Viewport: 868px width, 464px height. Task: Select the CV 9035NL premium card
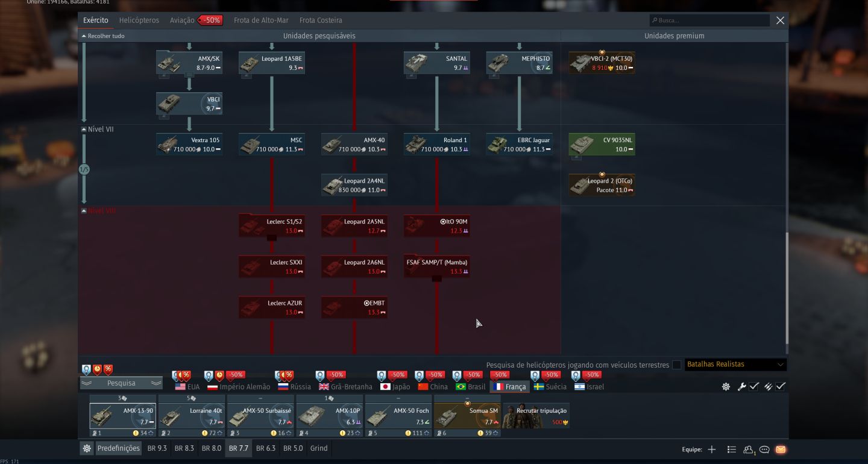tap(602, 145)
